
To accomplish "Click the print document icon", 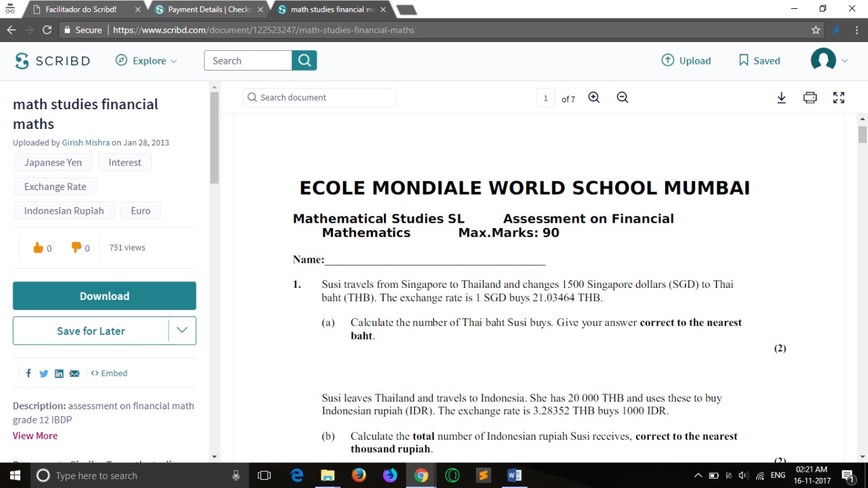I will 810,98.
